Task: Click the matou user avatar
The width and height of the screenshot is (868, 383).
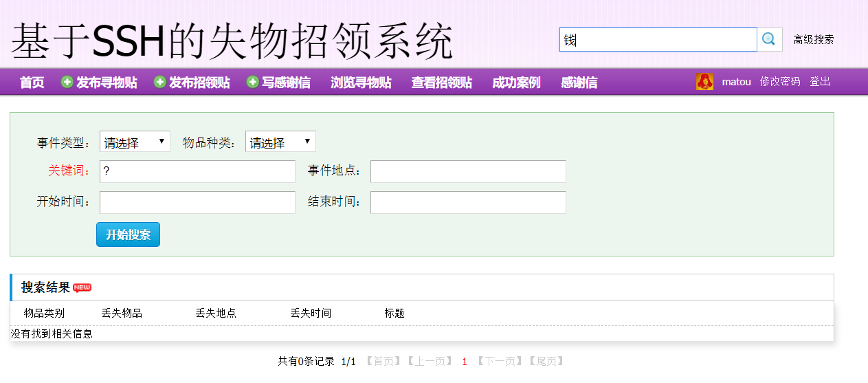Action: [704, 82]
